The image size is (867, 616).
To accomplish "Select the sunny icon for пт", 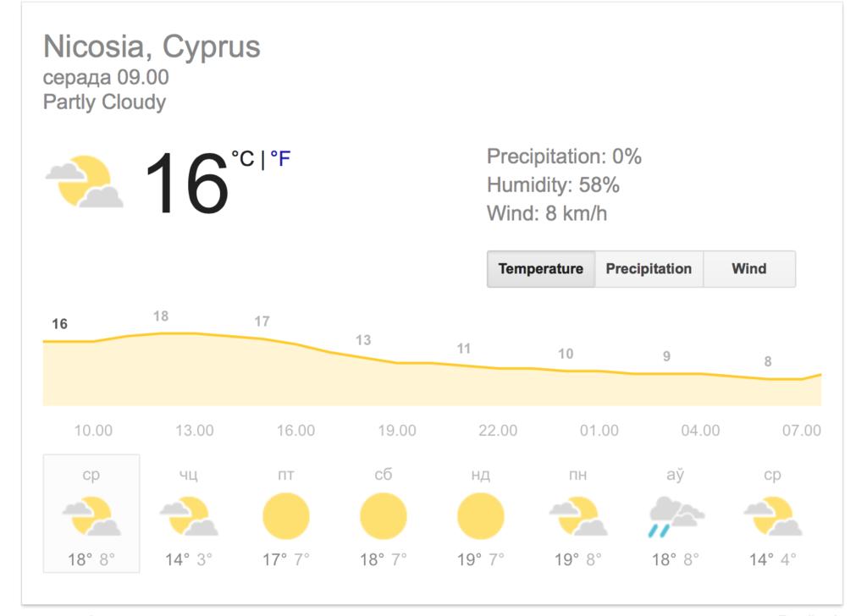I will click(285, 516).
